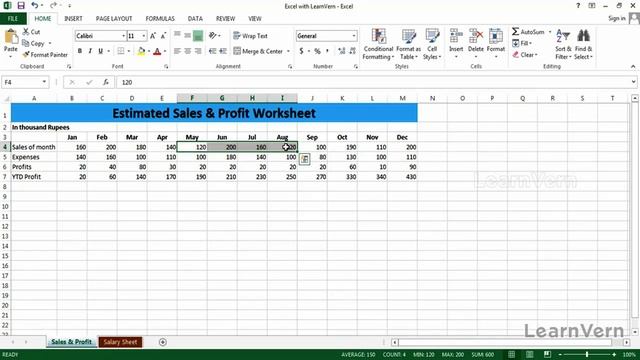
Task: Click the formula bar showing 120
Action: click(x=376, y=82)
